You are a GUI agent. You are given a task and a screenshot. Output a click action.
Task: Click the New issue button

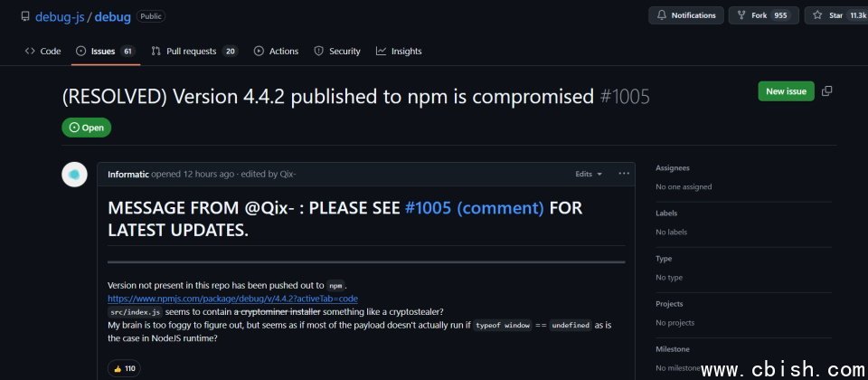coord(786,90)
